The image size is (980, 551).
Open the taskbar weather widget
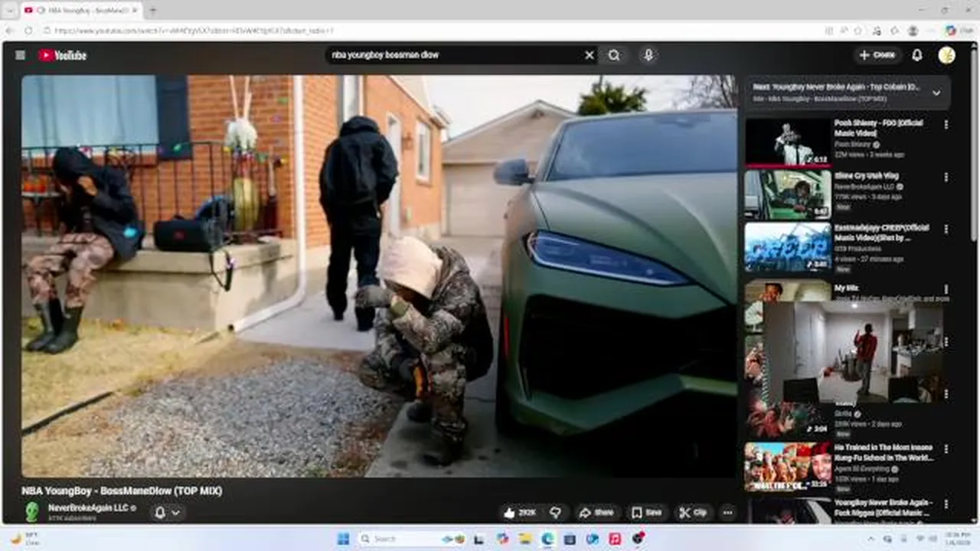[x=24, y=539]
